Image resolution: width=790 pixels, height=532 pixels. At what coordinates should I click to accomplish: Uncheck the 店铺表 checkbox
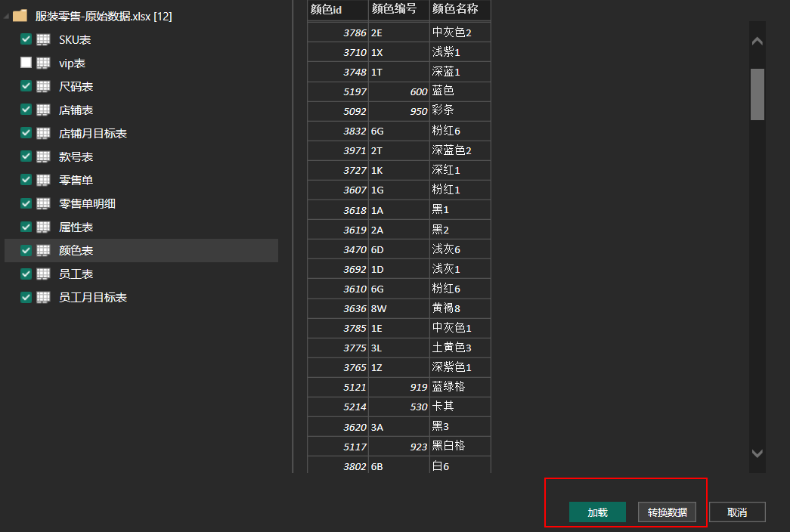(x=26, y=110)
